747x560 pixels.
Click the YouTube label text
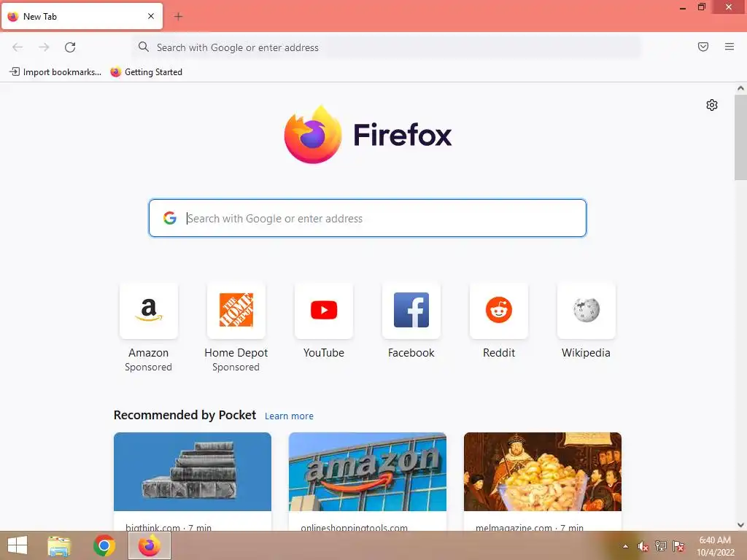click(x=323, y=353)
